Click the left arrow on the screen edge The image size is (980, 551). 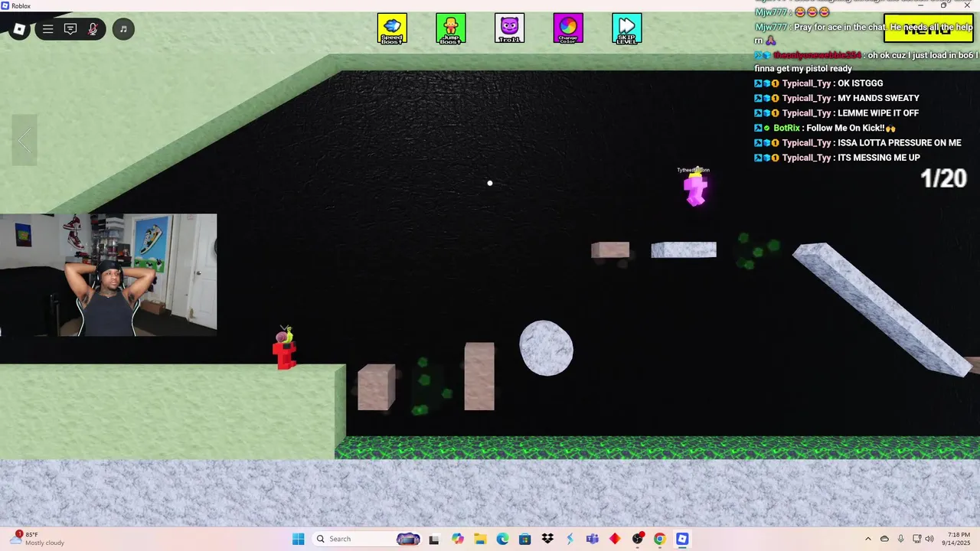coord(24,140)
